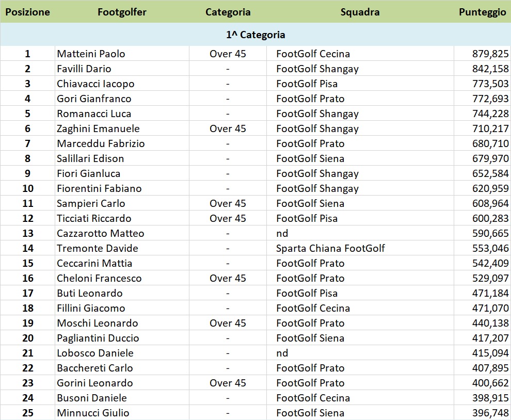Screen dimensions: 511x420
Task: Select score cell 400,662
Action: 482,382
